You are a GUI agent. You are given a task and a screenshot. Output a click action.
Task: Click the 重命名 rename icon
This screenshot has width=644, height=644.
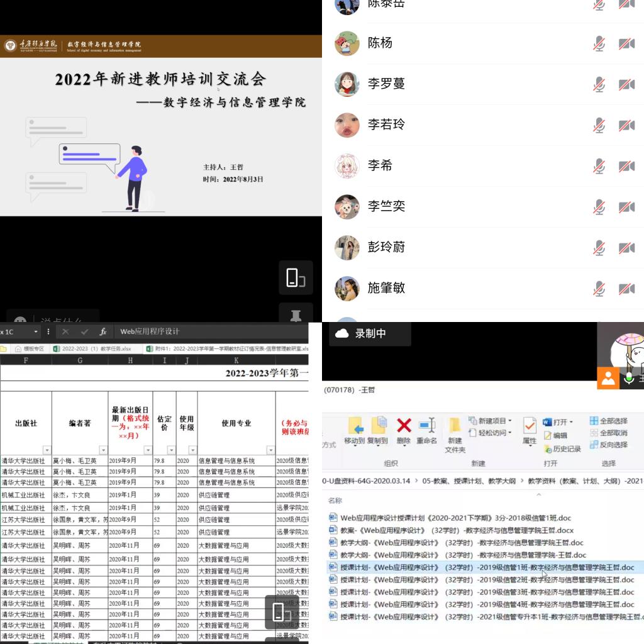427,426
